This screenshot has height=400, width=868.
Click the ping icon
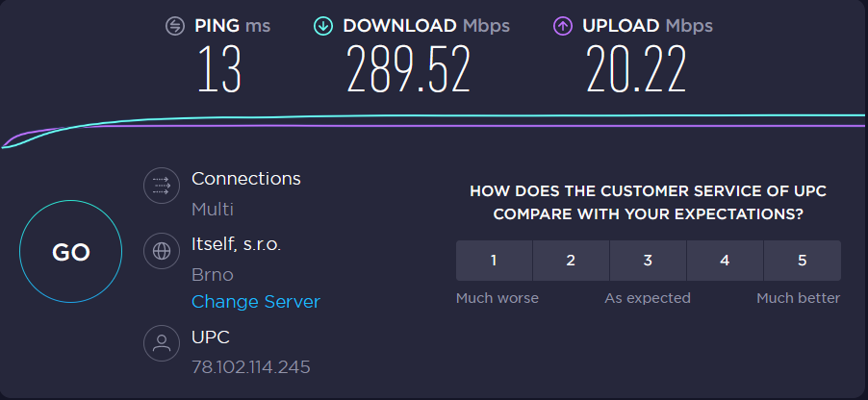point(174,25)
